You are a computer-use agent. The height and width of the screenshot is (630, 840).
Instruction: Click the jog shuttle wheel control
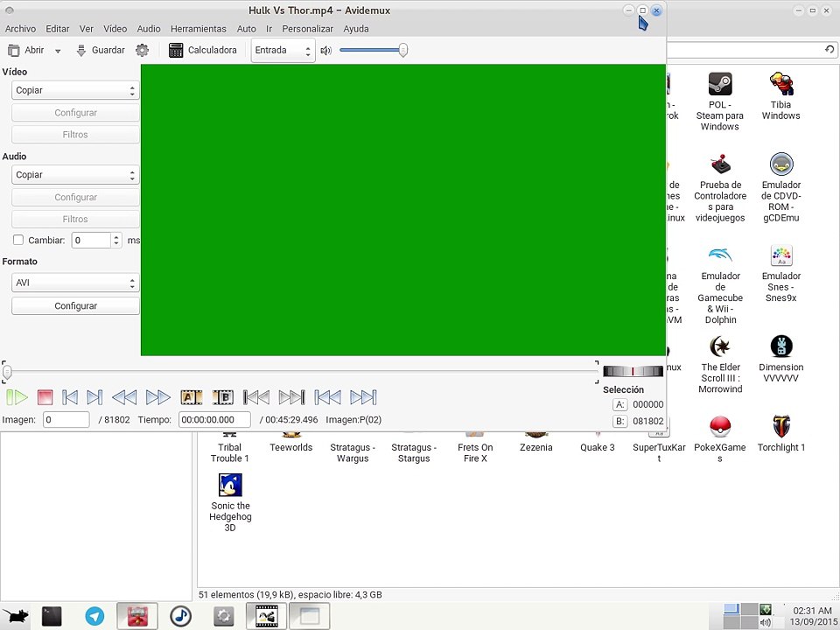click(x=633, y=371)
